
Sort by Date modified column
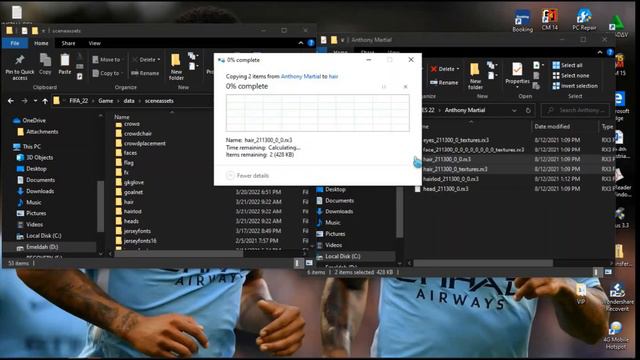pos(552,127)
